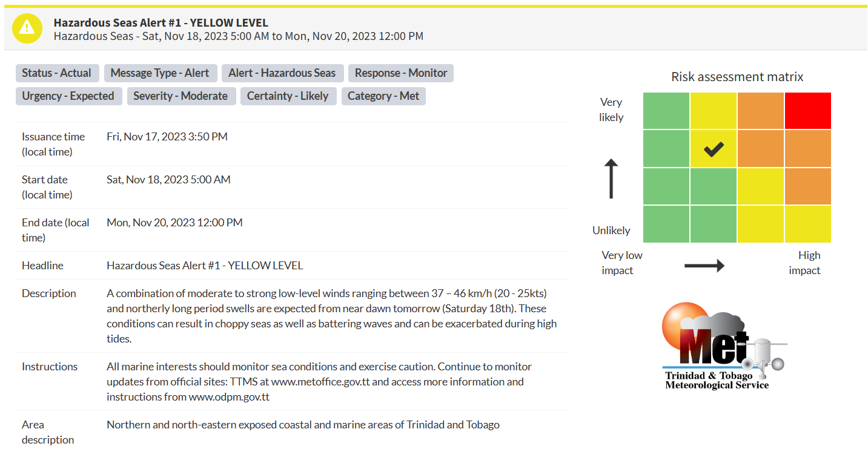This screenshot has width=868, height=452.
Task: Click the Instructions row label
Action: click(x=50, y=367)
